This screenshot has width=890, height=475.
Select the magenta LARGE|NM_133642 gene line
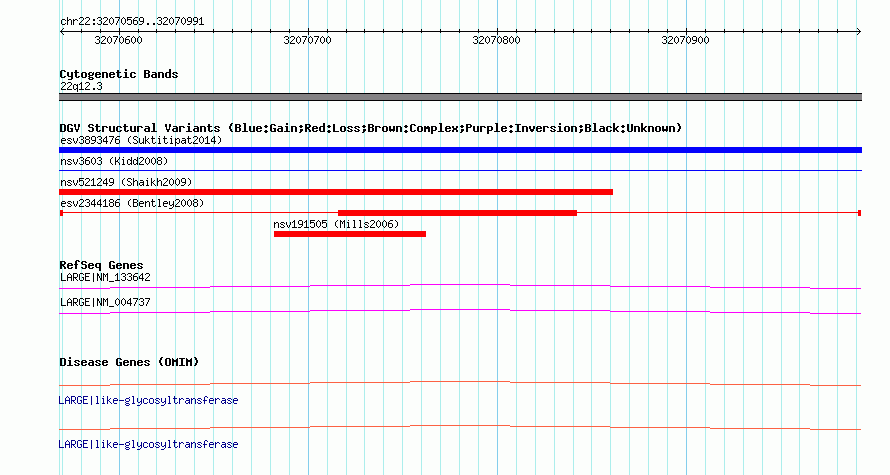click(x=460, y=287)
